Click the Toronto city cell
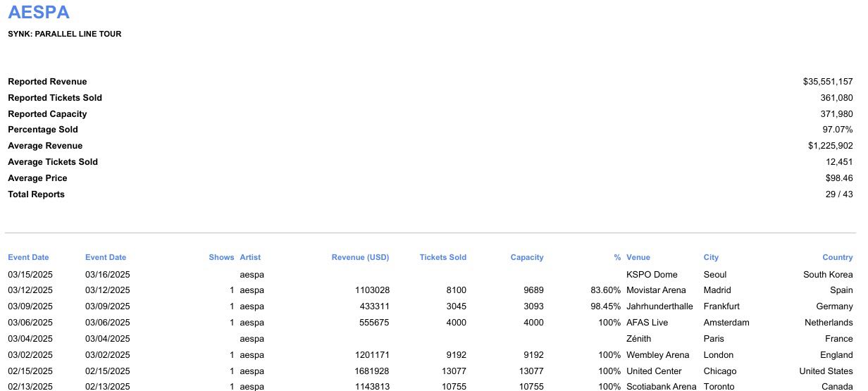868x391 pixels. pos(719,387)
